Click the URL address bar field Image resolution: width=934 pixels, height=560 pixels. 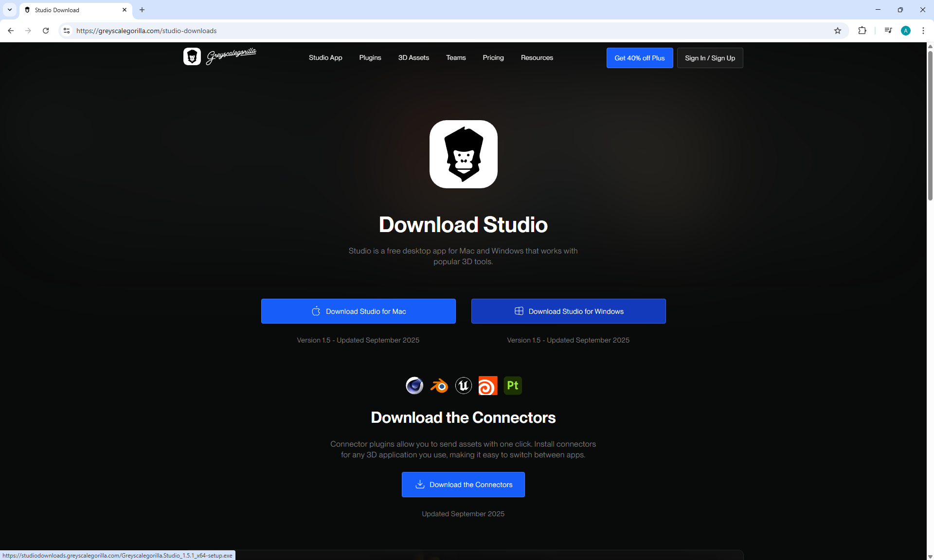389,31
